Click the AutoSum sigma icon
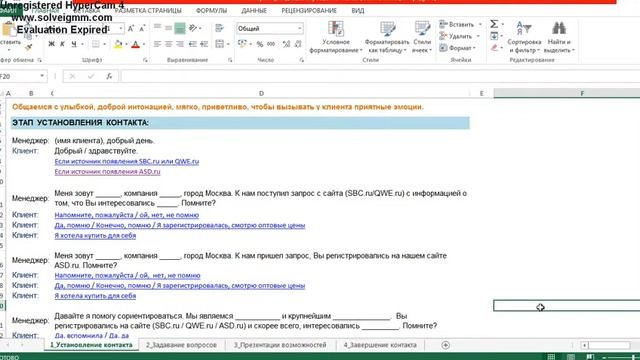Screen dimensions: 640x360 click(x=494, y=24)
